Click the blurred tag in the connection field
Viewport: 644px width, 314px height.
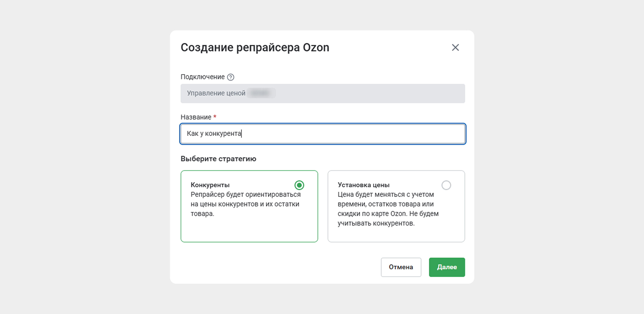pos(261,93)
